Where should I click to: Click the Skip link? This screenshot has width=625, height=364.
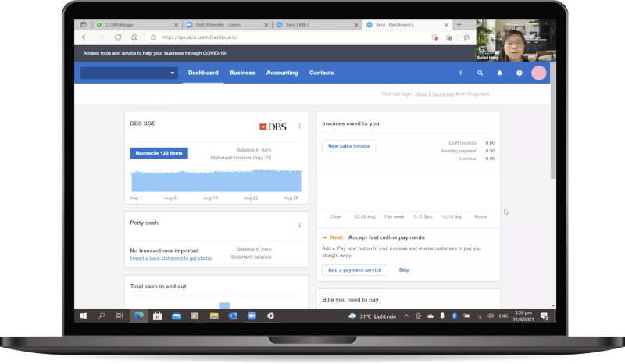(404, 270)
